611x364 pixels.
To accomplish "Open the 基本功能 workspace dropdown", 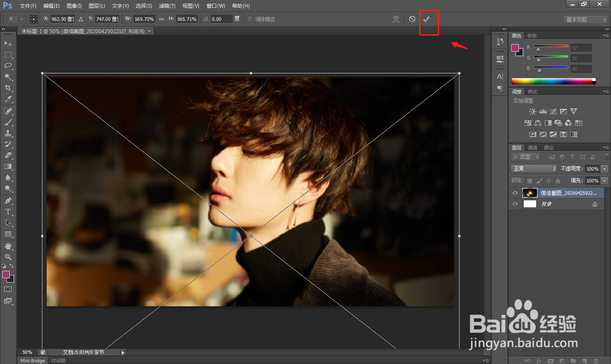I will (x=586, y=20).
